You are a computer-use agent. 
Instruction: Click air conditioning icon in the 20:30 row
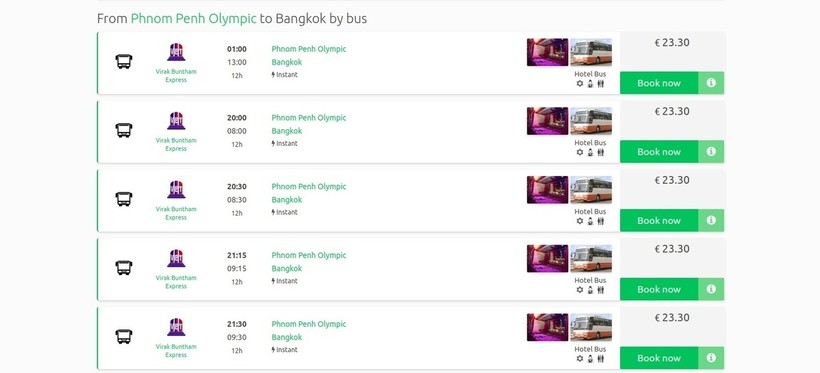[x=579, y=221]
